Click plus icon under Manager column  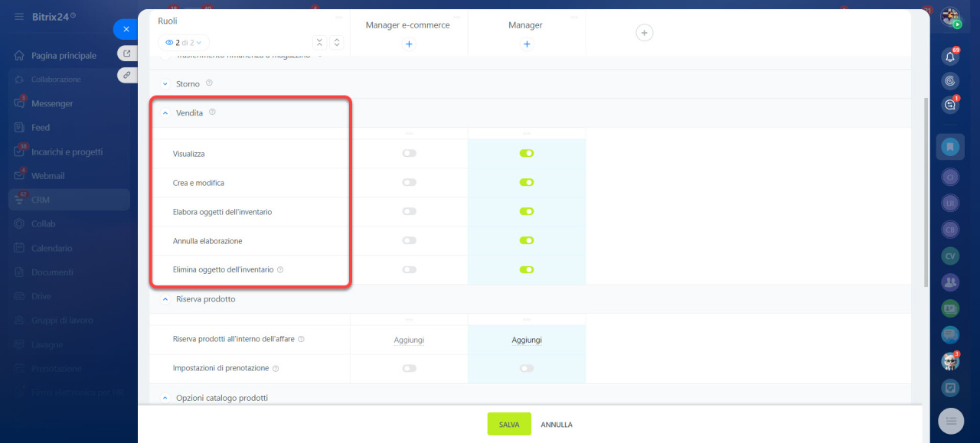click(526, 44)
